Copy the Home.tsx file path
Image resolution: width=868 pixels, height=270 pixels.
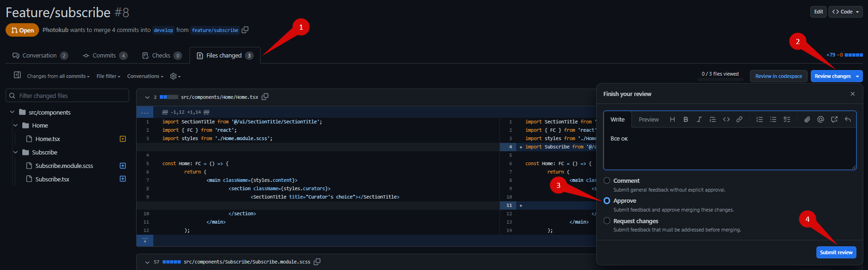click(265, 97)
